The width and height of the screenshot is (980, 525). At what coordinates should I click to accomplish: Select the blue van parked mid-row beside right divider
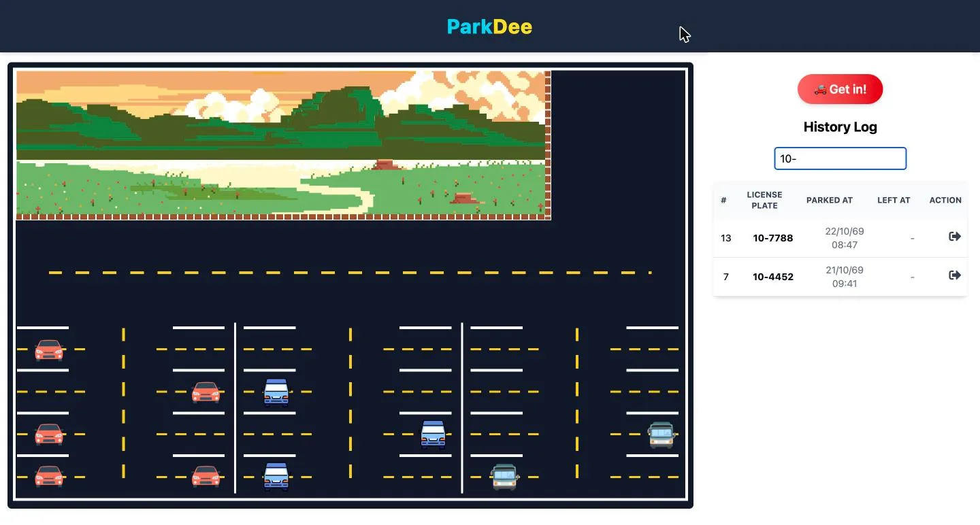[433, 435]
